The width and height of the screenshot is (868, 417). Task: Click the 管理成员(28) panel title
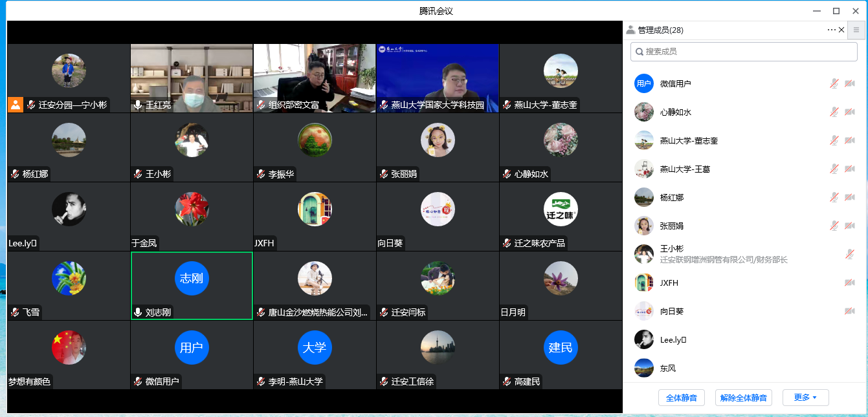click(660, 30)
